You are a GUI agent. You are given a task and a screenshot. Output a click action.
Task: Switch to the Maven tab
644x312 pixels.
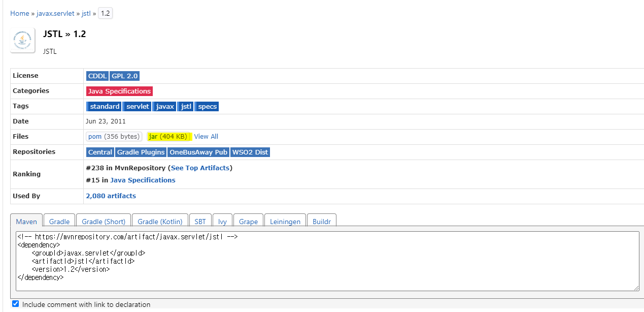tap(26, 222)
